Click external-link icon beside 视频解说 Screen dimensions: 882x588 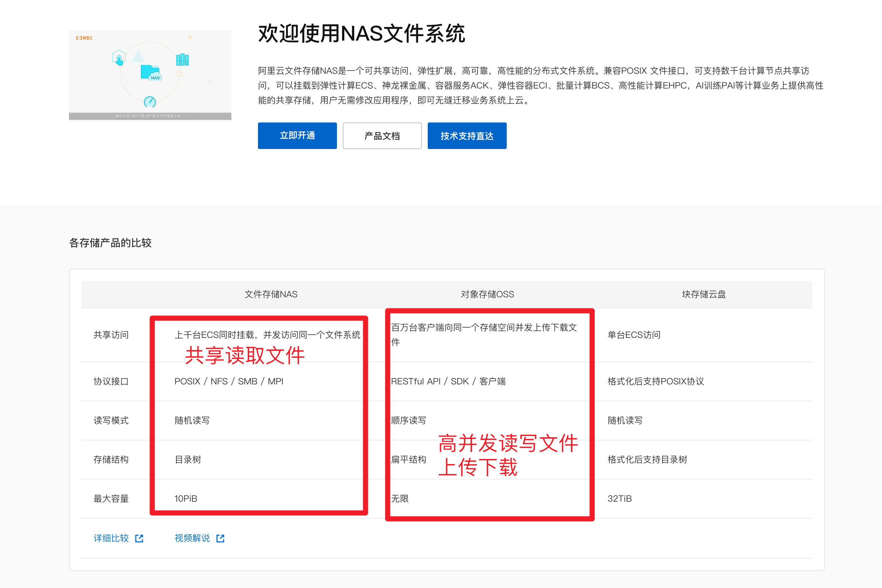220,539
